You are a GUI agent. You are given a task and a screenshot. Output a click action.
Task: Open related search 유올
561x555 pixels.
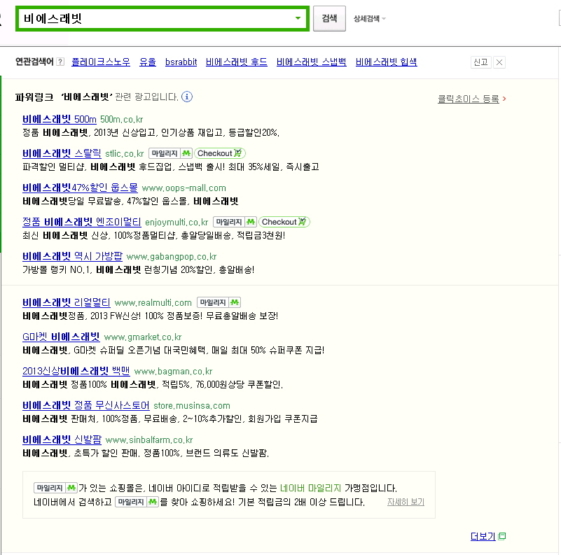coord(147,62)
